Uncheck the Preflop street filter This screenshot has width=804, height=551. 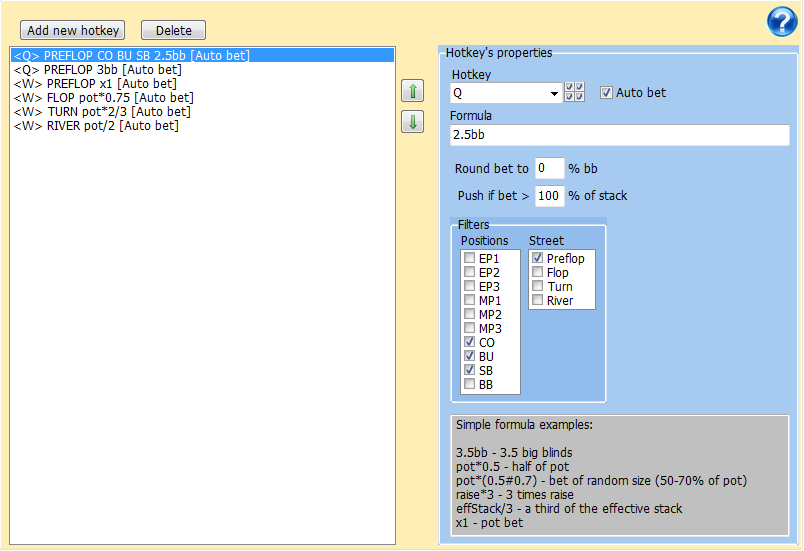point(538,259)
